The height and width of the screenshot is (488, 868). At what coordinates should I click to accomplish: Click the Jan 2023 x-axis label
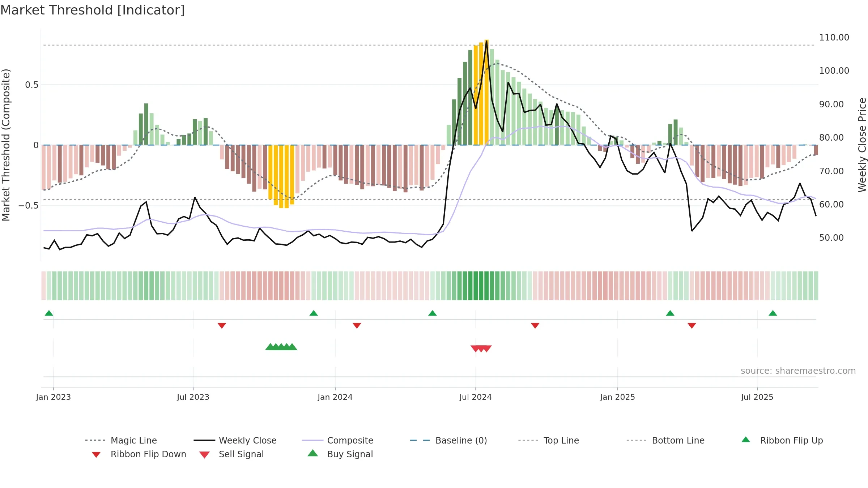pyautogui.click(x=54, y=397)
